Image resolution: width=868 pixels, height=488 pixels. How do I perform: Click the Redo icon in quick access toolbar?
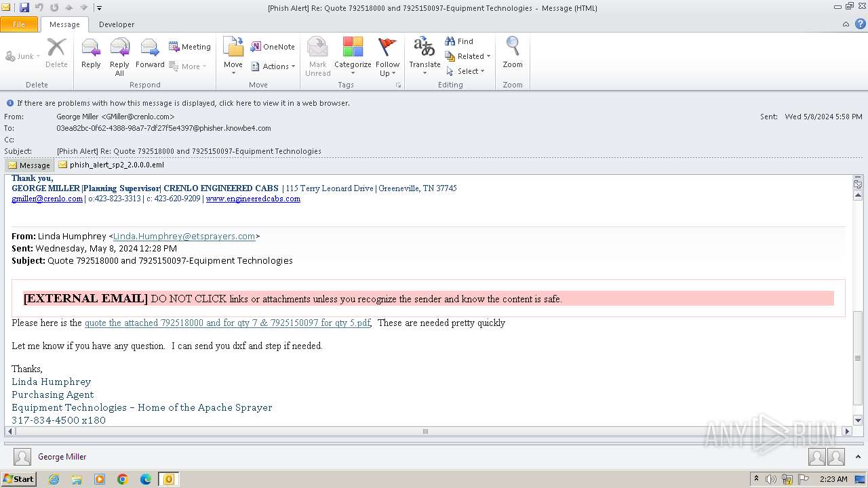[54, 7]
